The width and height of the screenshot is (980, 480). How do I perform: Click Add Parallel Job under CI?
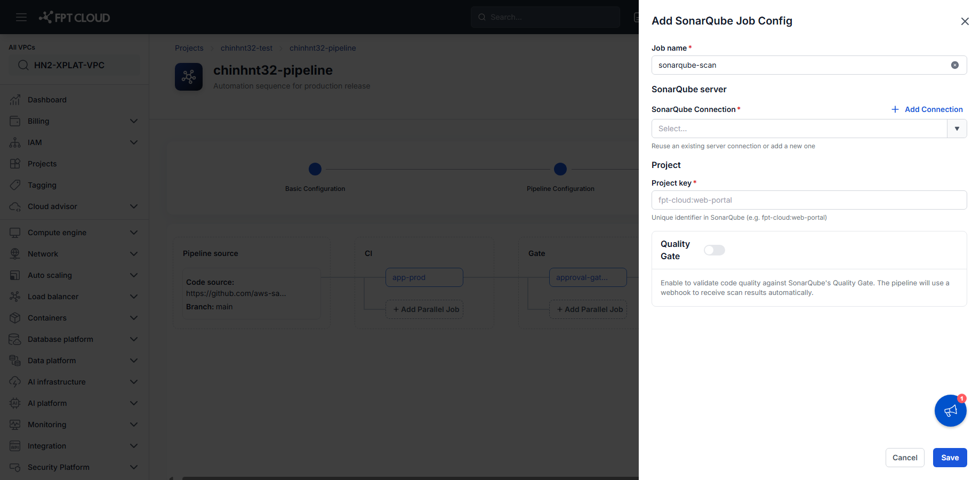click(424, 309)
